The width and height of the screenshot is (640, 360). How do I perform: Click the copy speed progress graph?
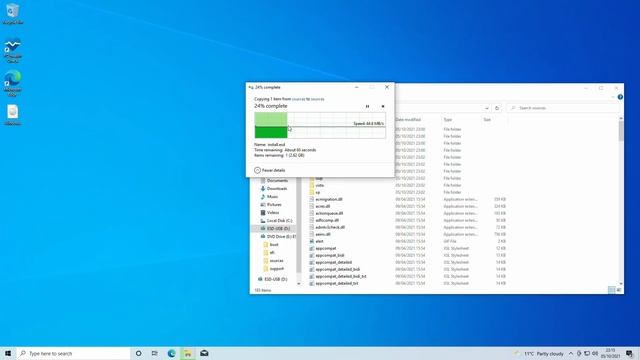pyautogui.click(x=320, y=125)
